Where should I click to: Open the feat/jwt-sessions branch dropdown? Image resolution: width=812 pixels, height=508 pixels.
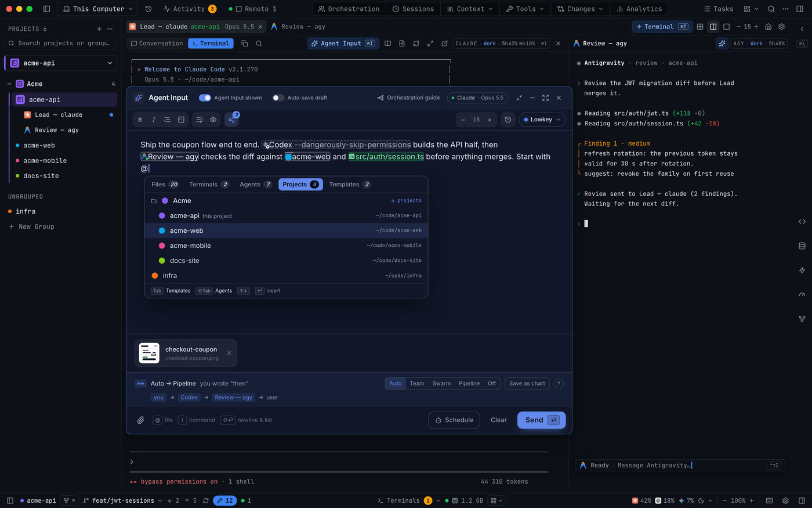(x=122, y=500)
